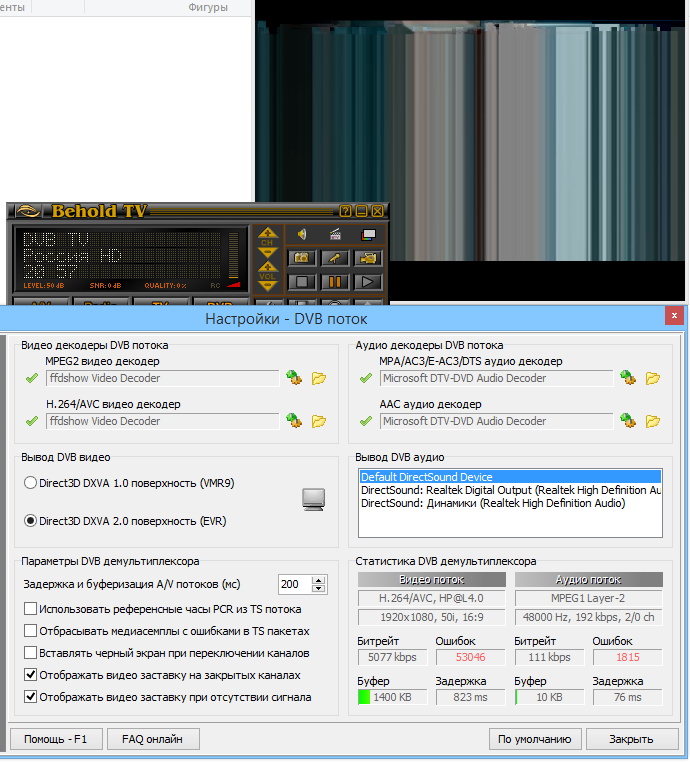Uncheck video splash when signal is absent
Image resolution: width=690 pixels, height=762 pixels.
coord(30,697)
